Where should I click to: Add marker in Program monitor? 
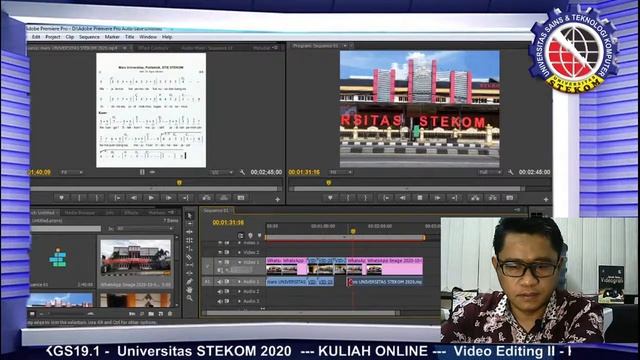click(330, 198)
